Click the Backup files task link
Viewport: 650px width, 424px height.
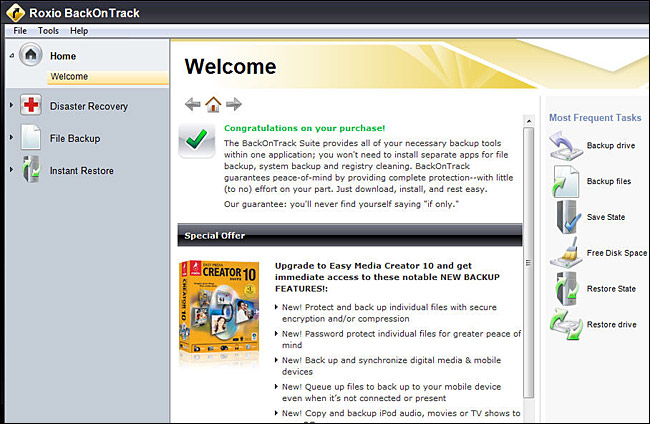point(609,181)
